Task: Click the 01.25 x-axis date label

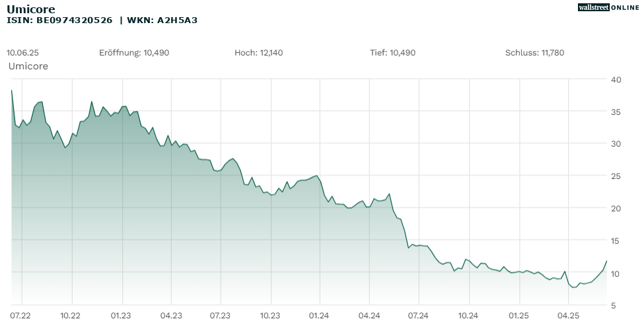Action: click(x=519, y=316)
